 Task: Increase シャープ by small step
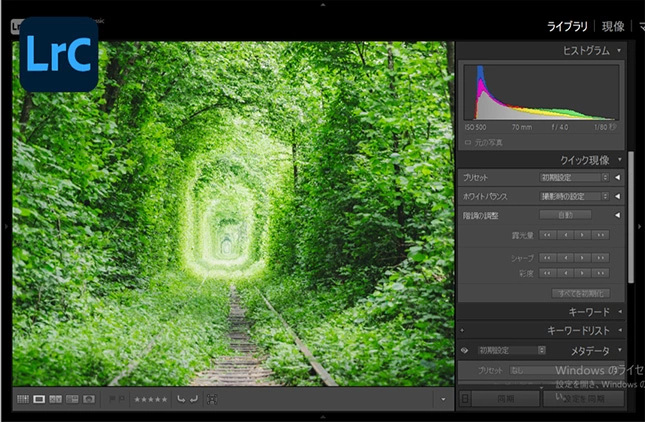coord(582,258)
